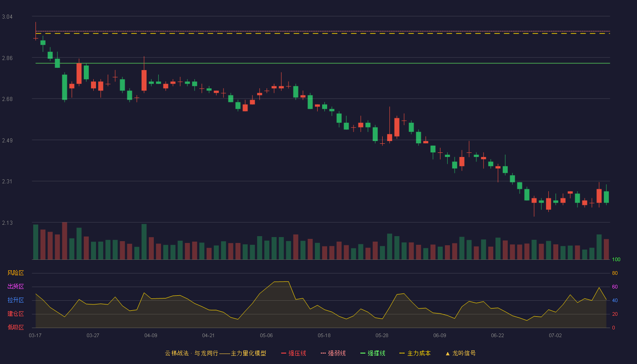This screenshot has width=637, height=364.
Task: Click the 2.49 price axis label
Action: pyautogui.click(x=7, y=141)
